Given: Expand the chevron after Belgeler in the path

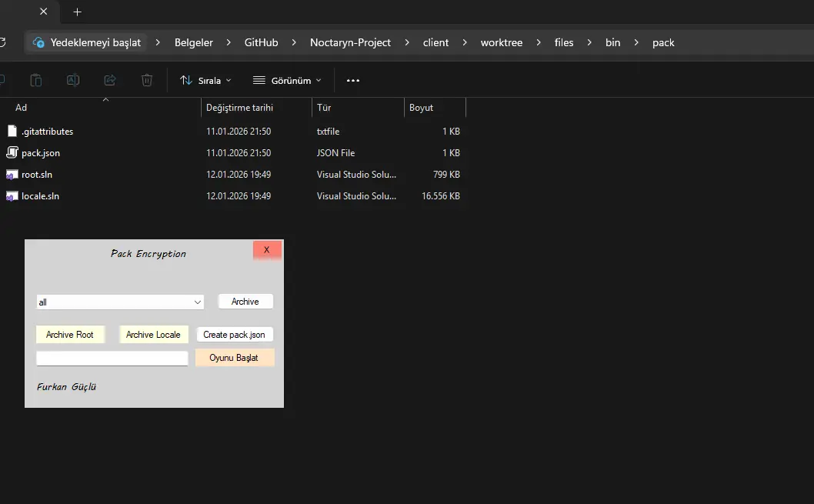Looking at the screenshot, I should click(229, 42).
